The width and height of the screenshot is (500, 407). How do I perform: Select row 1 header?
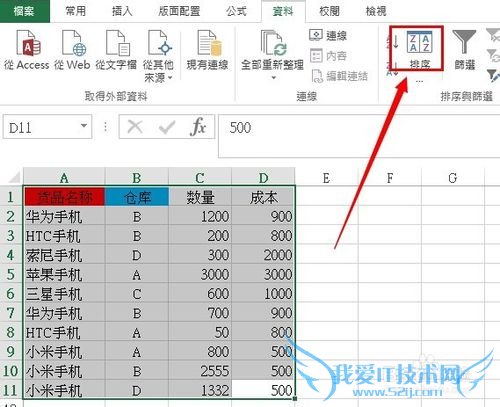(11, 197)
